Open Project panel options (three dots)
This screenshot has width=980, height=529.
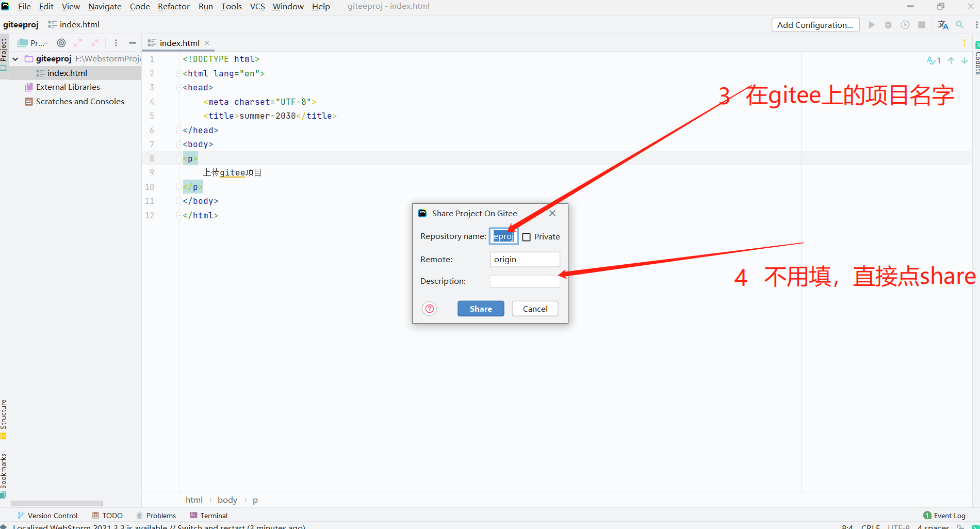click(116, 43)
